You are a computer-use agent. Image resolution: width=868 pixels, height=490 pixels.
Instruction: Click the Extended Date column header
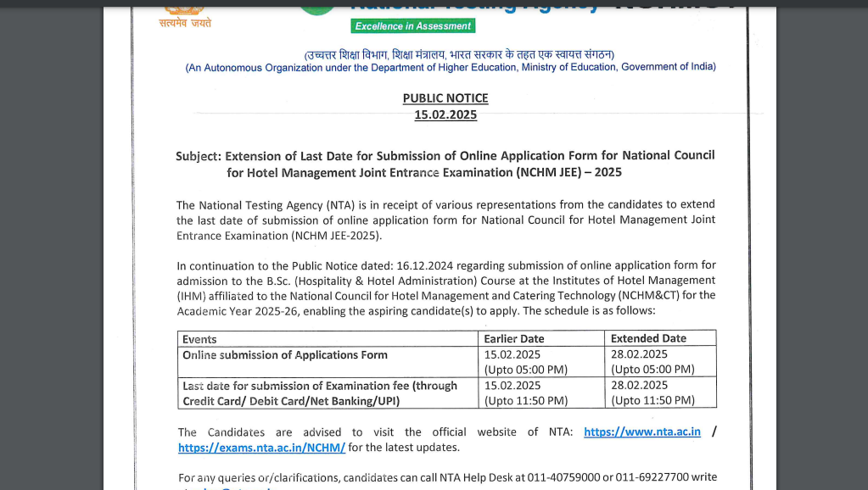(647, 338)
